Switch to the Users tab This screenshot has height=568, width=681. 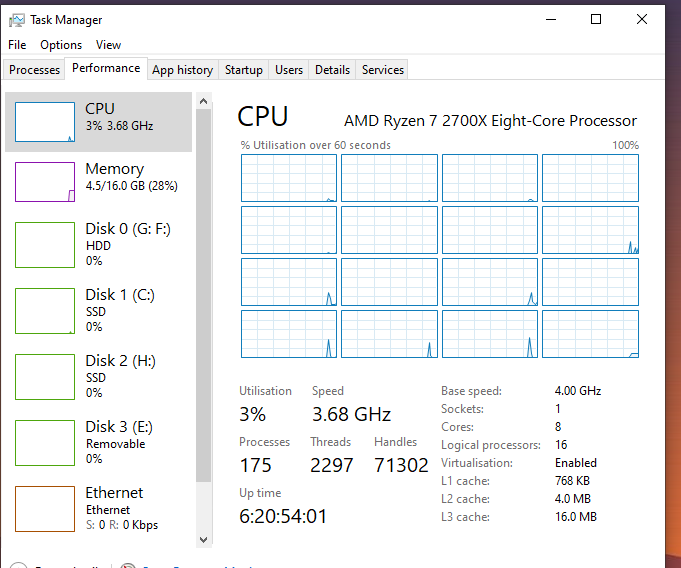[289, 69]
